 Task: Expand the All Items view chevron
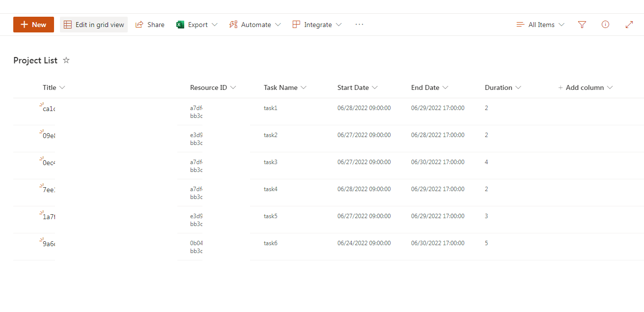561,25
